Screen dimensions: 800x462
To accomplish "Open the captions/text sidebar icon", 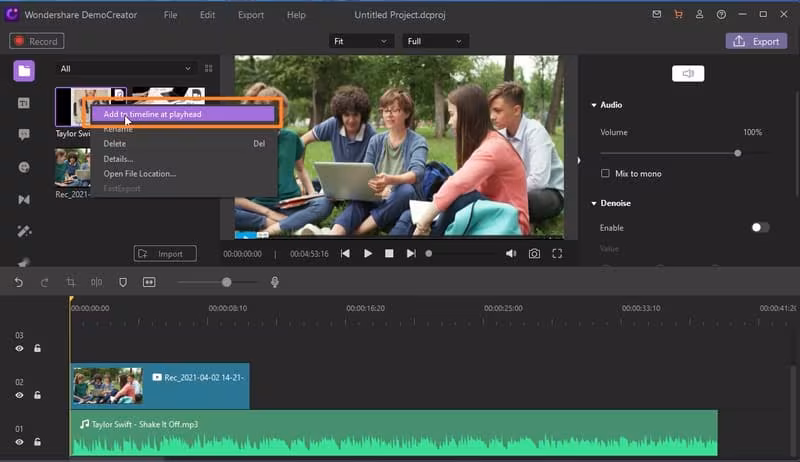I will pyautogui.click(x=24, y=103).
